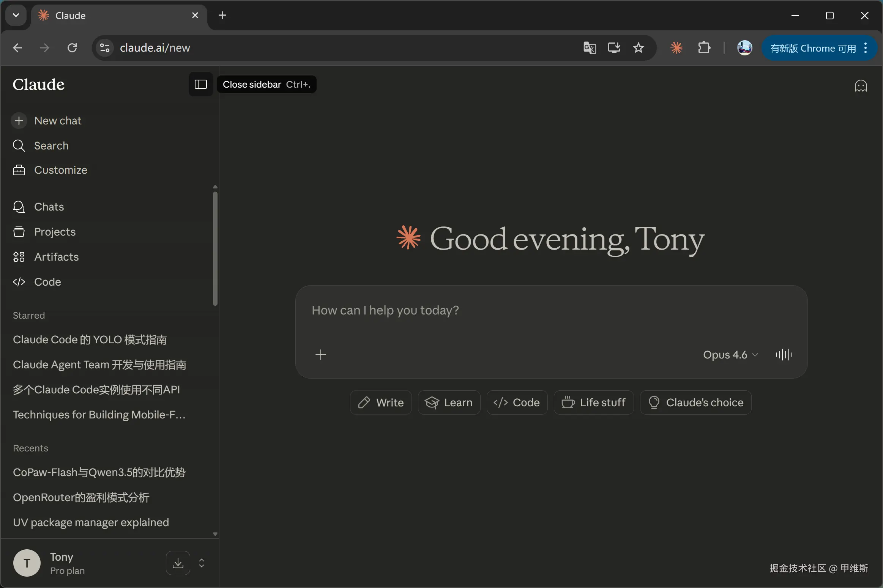Open starred chat Claude Code 的 YOLO 模式指南

point(90,340)
